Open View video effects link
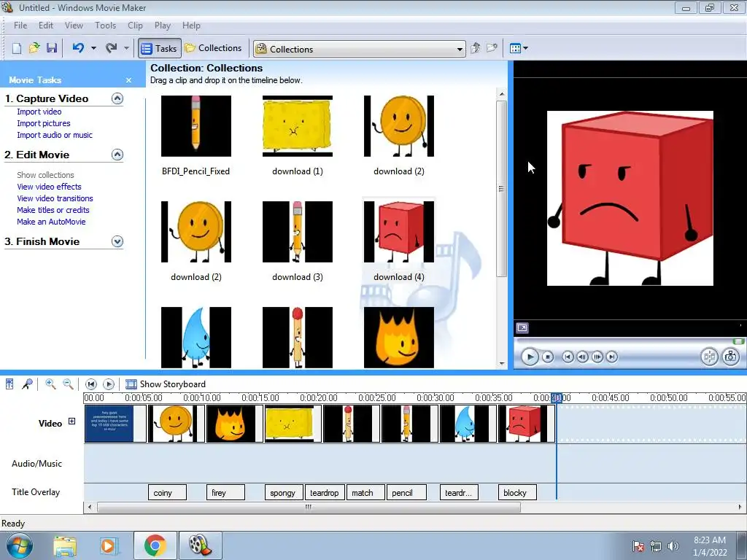Viewport: 747px width, 560px height. 49,187
